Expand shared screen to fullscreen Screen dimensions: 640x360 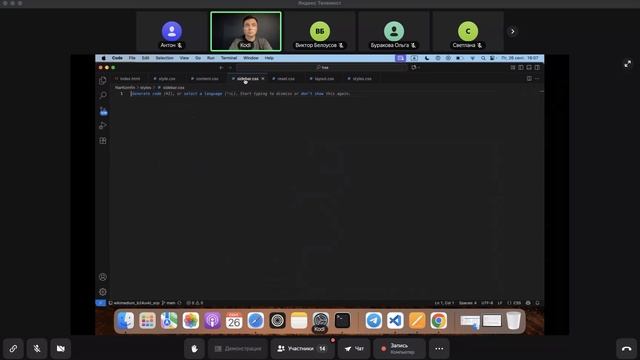[x=628, y=64]
